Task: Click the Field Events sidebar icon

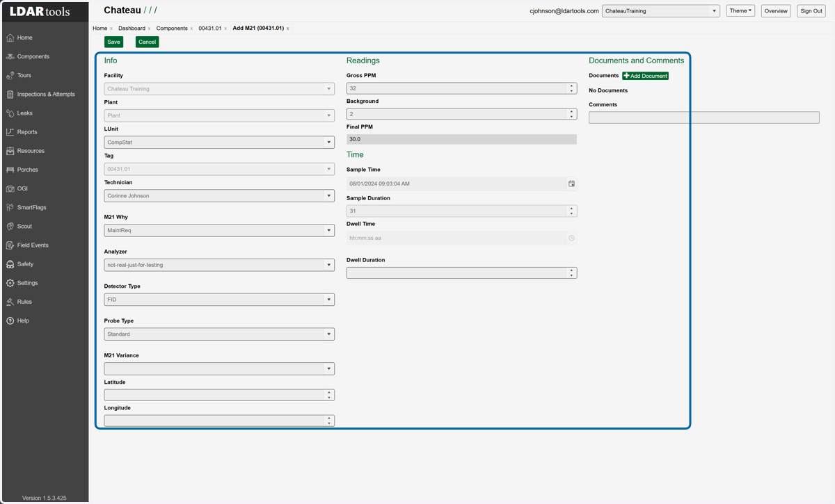Action: [10, 245]
